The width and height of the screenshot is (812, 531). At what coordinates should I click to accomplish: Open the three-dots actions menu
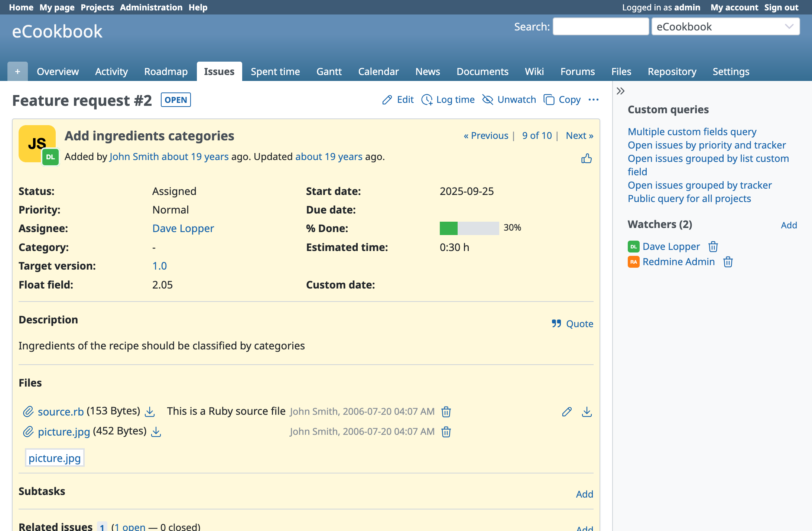coord(593,100)
